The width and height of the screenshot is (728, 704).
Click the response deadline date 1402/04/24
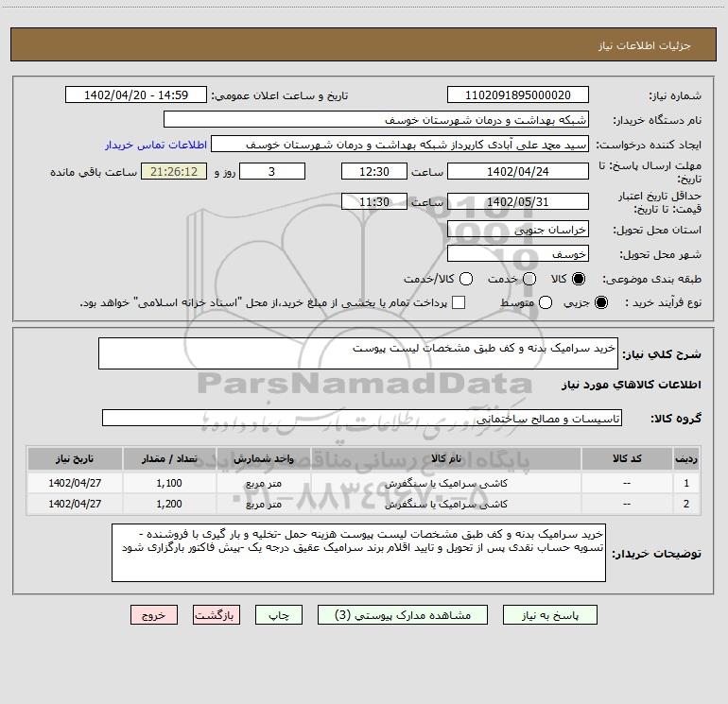click(518, 171)
